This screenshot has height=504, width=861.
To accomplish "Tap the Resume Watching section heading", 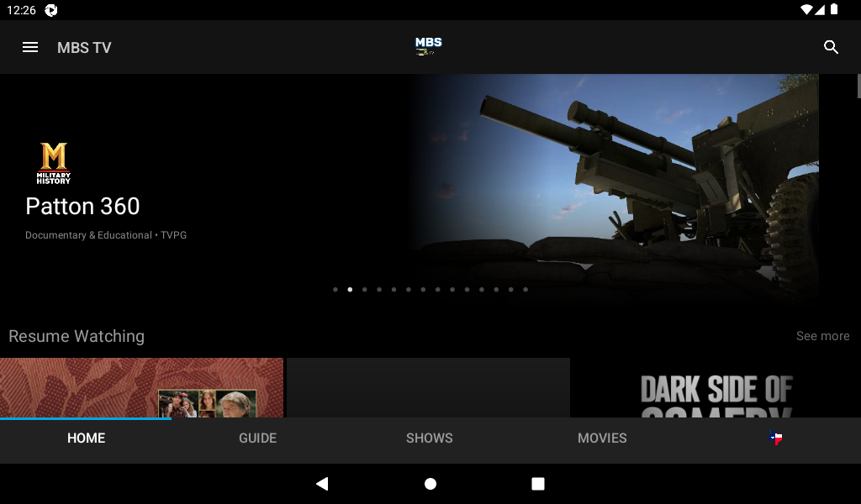I will (x=77, y=336).
